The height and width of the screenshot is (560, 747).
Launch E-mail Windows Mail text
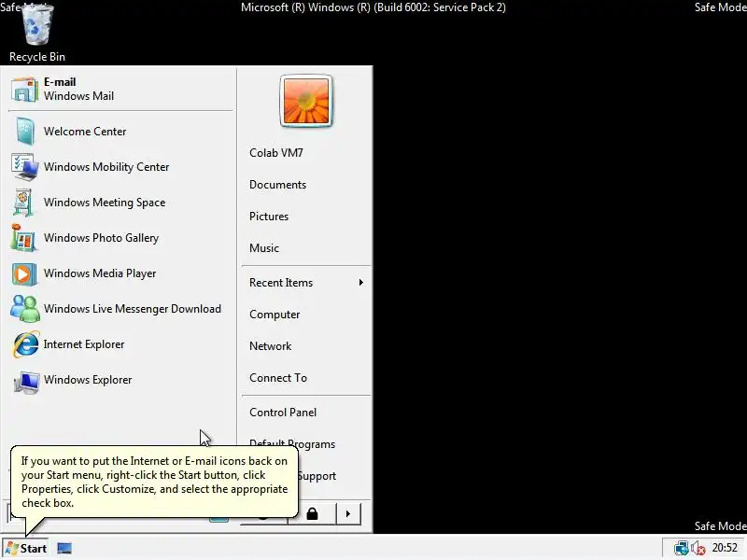79,89
